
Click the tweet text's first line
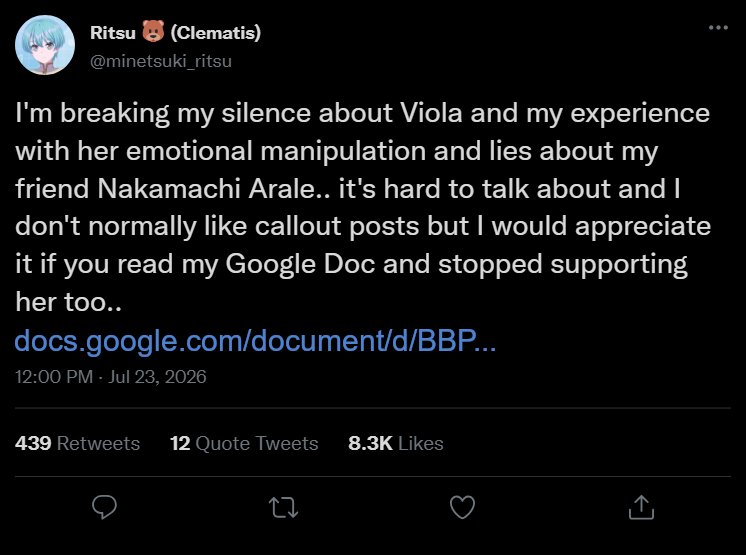coord(363,113)
